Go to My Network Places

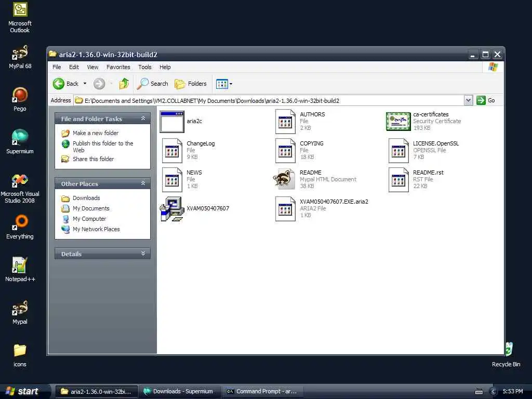pyautogui.click(x=96, y=229)
